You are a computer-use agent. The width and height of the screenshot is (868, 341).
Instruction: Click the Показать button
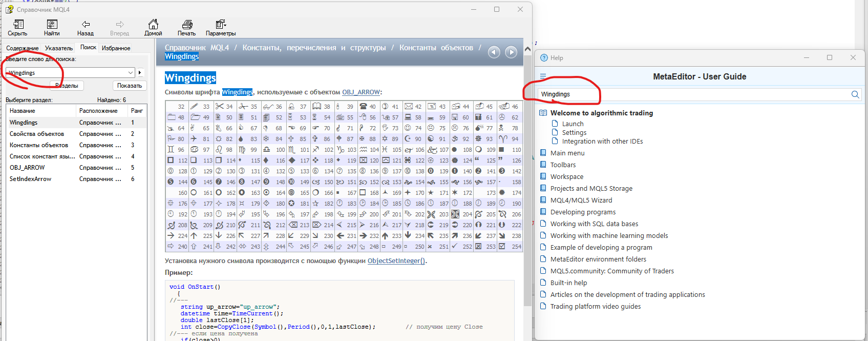point(130,86)
